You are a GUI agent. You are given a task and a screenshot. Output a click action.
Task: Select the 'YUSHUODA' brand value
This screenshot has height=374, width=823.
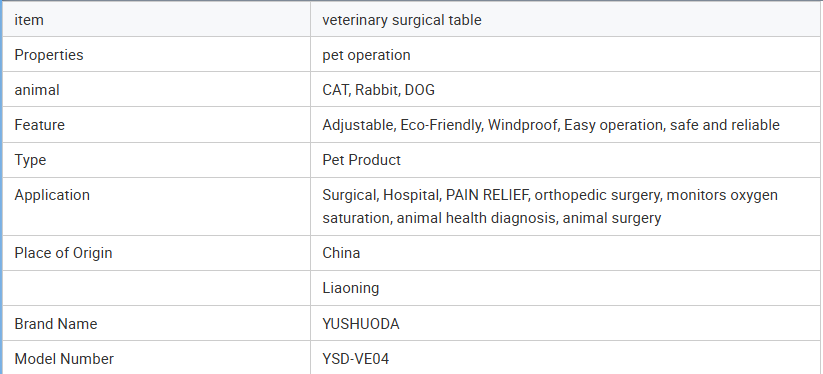click(361, 324)
